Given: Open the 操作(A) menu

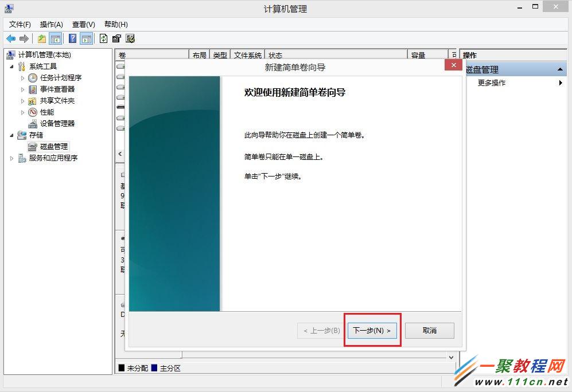Looking at the screenshot, I should click(52, 25).
